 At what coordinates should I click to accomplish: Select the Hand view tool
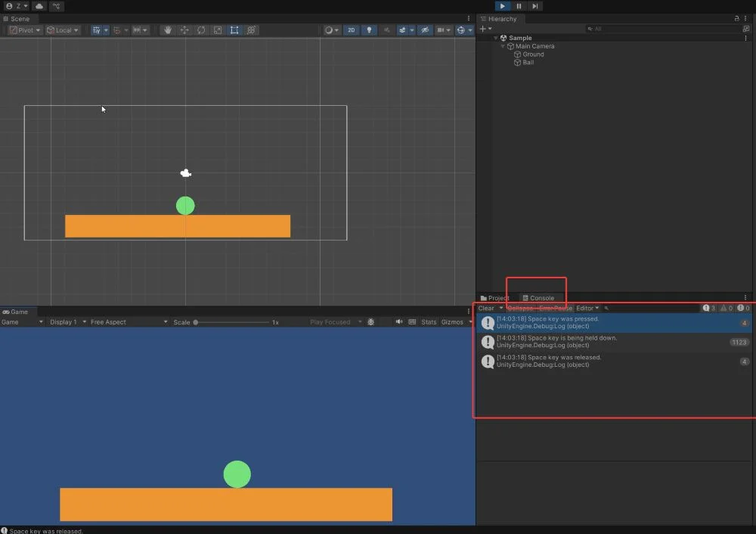coord(168,30)
